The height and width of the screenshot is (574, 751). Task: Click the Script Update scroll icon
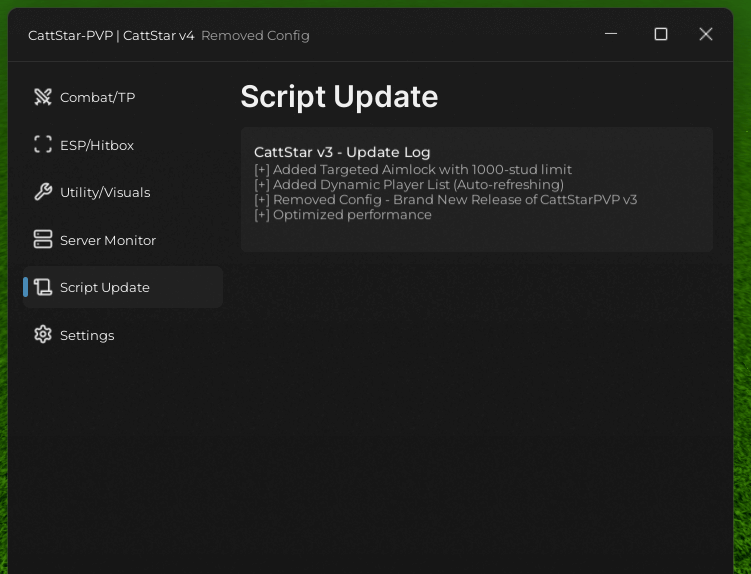click(43, 287)
